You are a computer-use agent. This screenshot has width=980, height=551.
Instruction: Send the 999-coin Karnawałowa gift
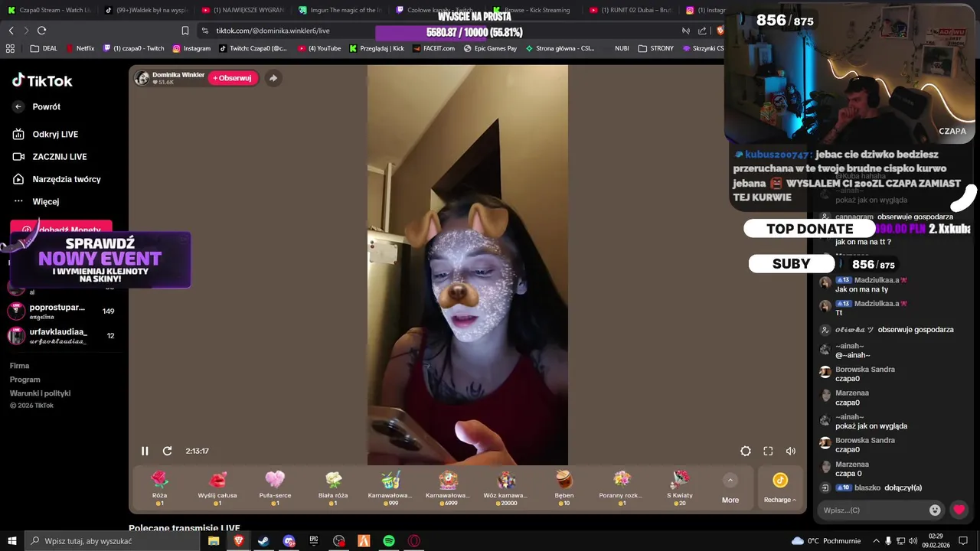pos(390,487)
